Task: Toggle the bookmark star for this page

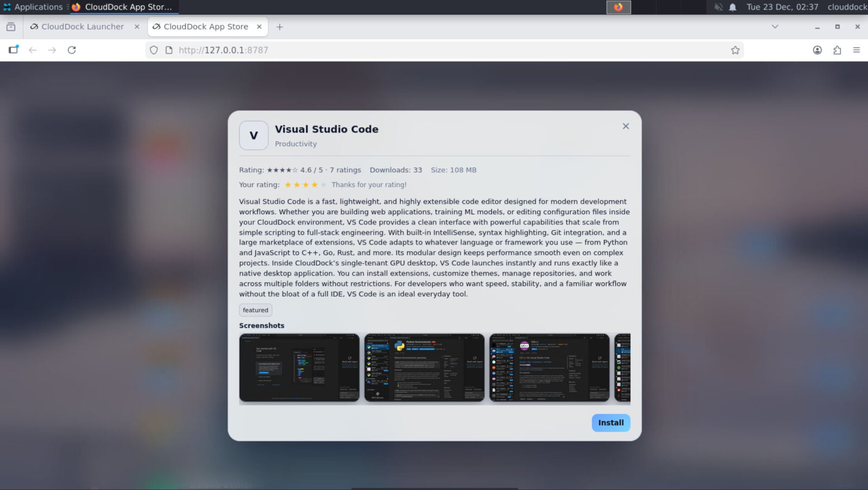Action: pyautogui.click(x=736, y=50)
